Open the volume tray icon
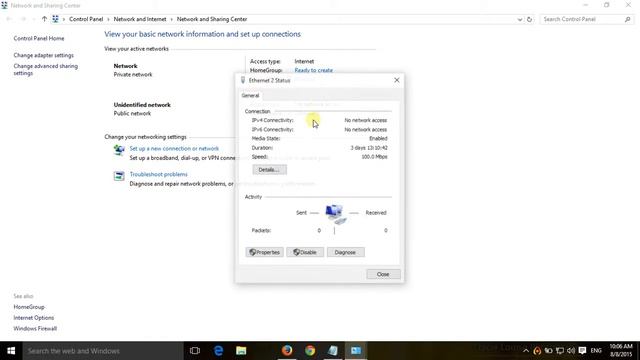The width and height of the screenshot is (640, 360). [571, 351]
